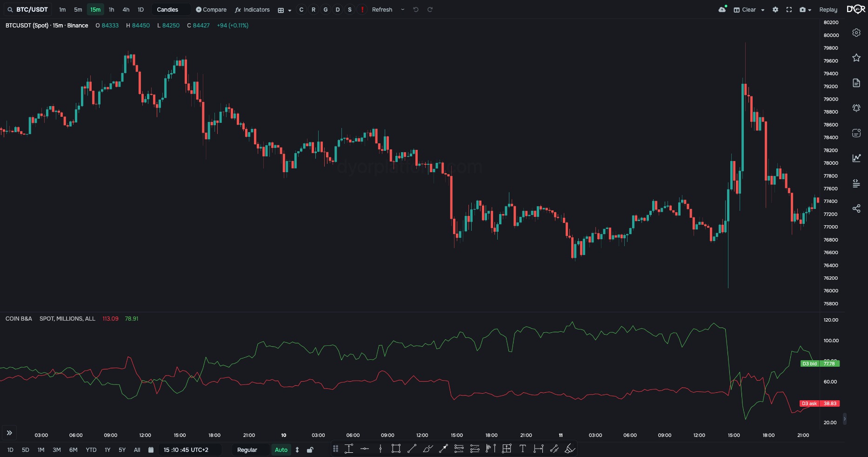Select the text annotation tool
This screenshot has height=457, width=868.
point(522,449)
